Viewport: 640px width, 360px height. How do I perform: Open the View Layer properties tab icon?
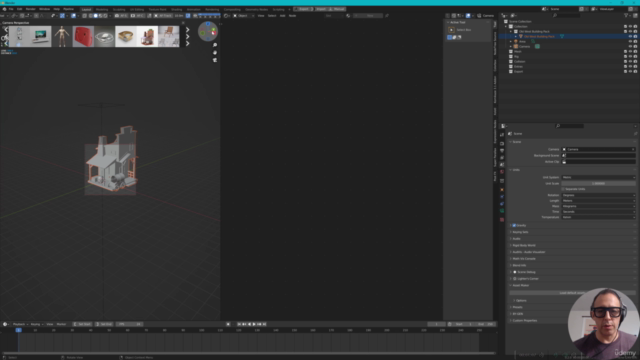click(x=502, y=158)
